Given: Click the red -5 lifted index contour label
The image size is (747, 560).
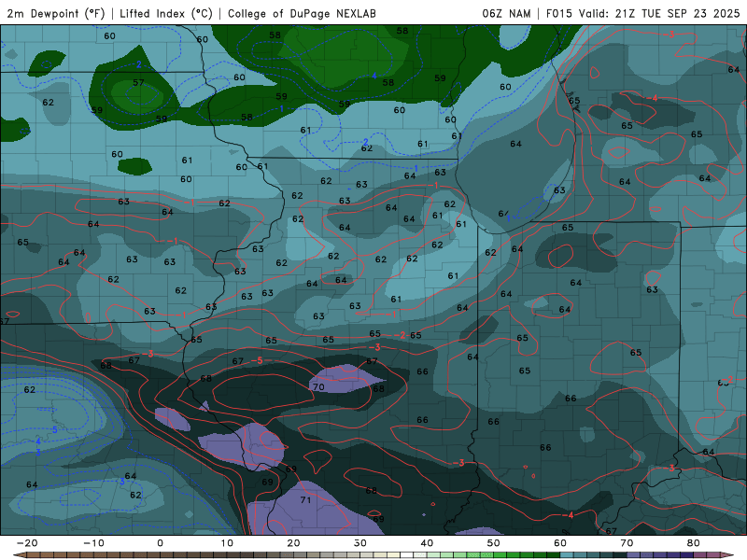Looking at the screenshot, I should pyautogui.click(x=257, y=360).
